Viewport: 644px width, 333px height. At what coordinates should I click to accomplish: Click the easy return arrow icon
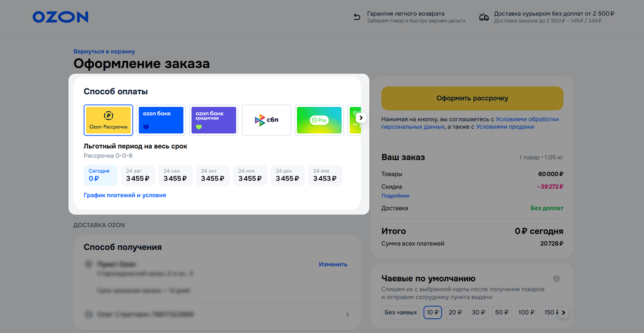[x=357, y=17]
